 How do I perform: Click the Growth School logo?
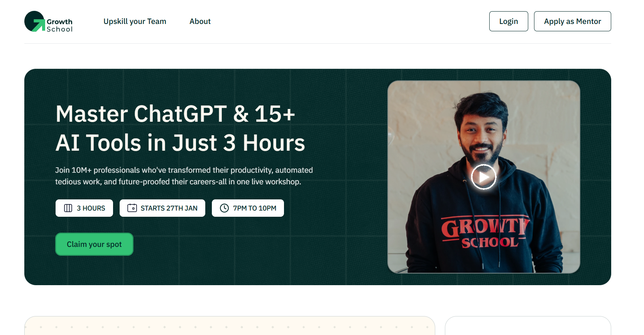[49, 22]
